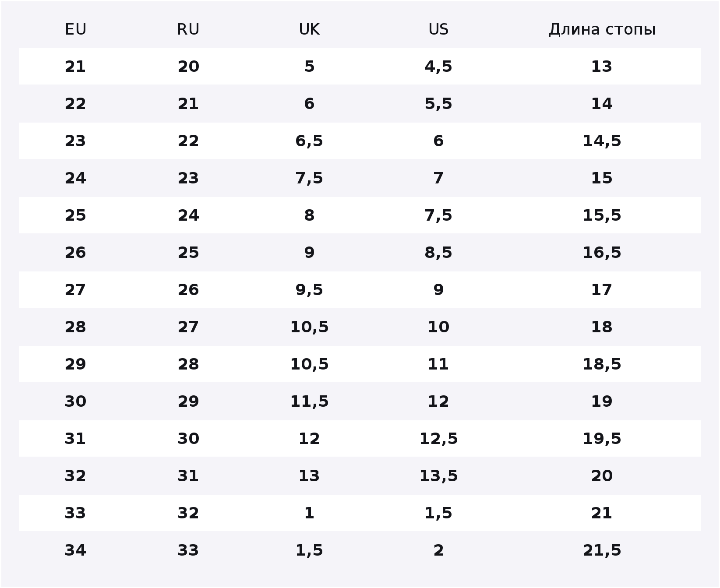Select EU size 34 cell
Screen dimensions: 720x588
click(75, 550)
